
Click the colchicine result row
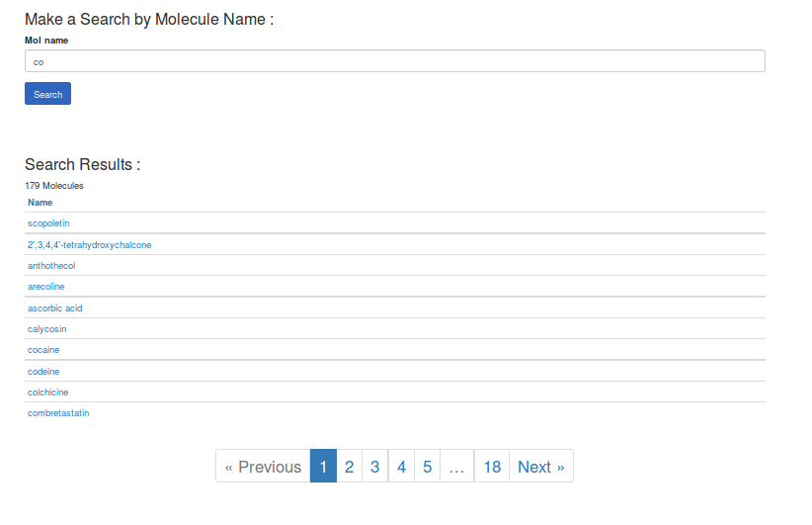(48, 393)
